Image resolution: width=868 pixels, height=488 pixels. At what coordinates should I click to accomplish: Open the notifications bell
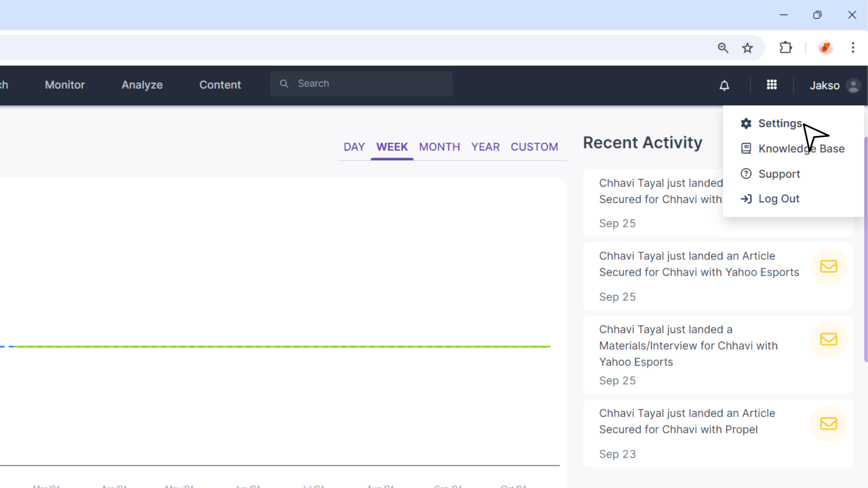[724, 85]
